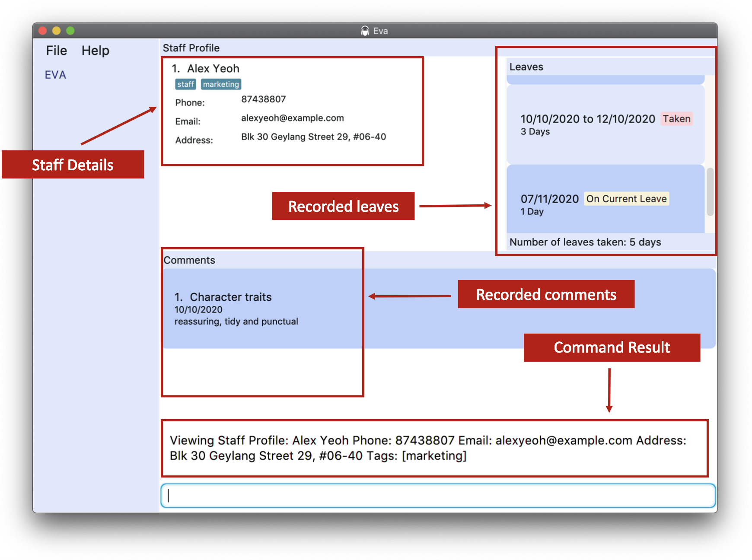
Task: Open the File menu
Action: click(x=57, y=51)
